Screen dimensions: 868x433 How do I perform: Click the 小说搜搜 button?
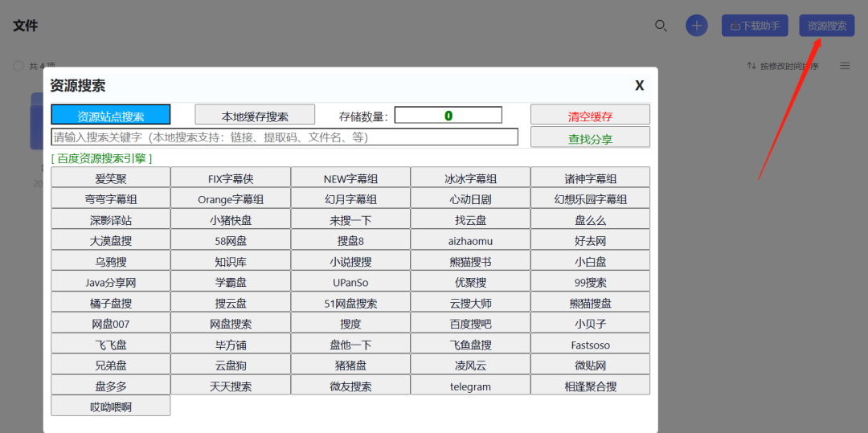[x=350, y=260]
